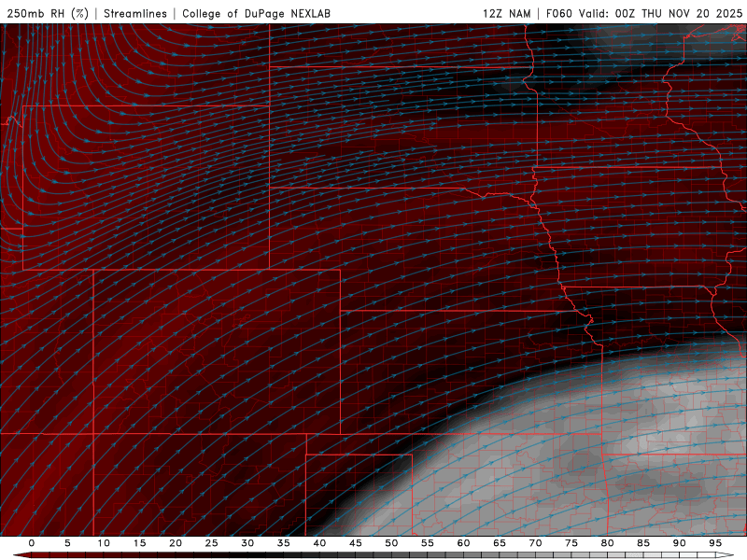Click the '250mb RH (%)' title text
The height and width of the screenshot is (560, 747).
(x=48, y=13)
